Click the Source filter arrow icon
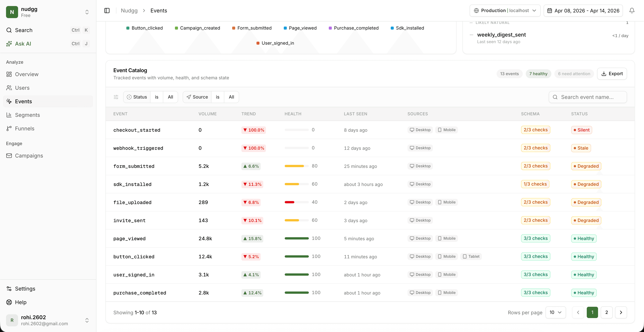This screenshot has height=332, width=644. (x=189, y=97)
